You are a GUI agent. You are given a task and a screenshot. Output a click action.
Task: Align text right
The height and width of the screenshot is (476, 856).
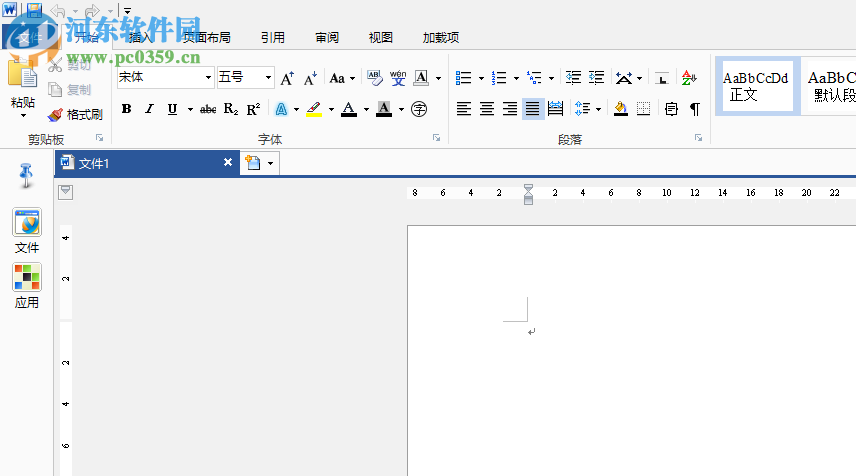[510, 109]
